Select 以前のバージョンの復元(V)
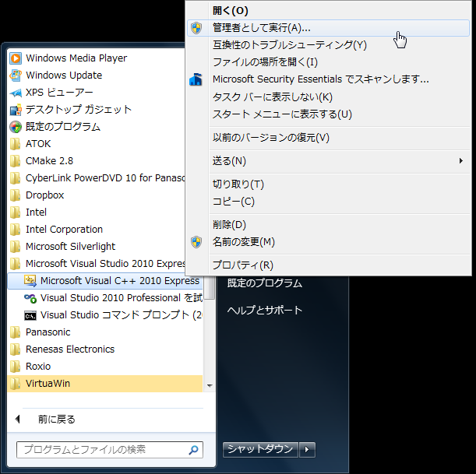476x474 pixels. tap(329, 138)
